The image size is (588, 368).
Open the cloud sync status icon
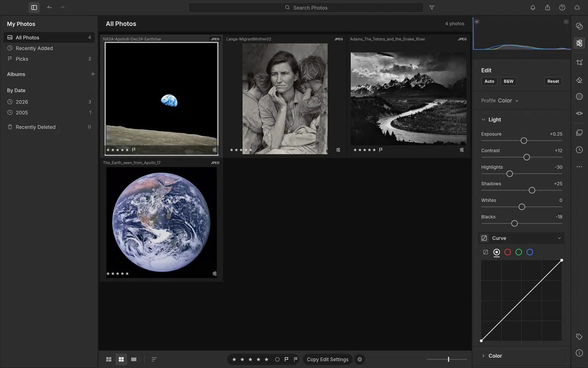(x=577, y=8)
